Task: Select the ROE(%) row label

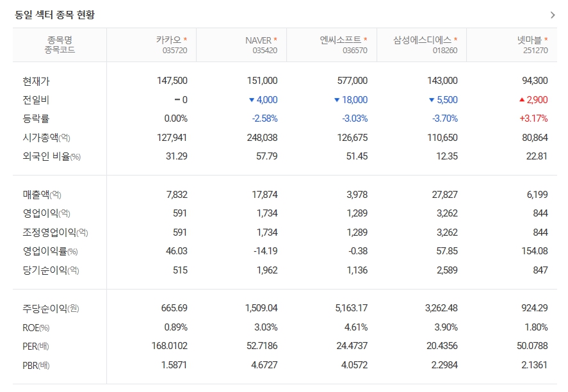Action: pyautogui.click(x=36, y=327)
